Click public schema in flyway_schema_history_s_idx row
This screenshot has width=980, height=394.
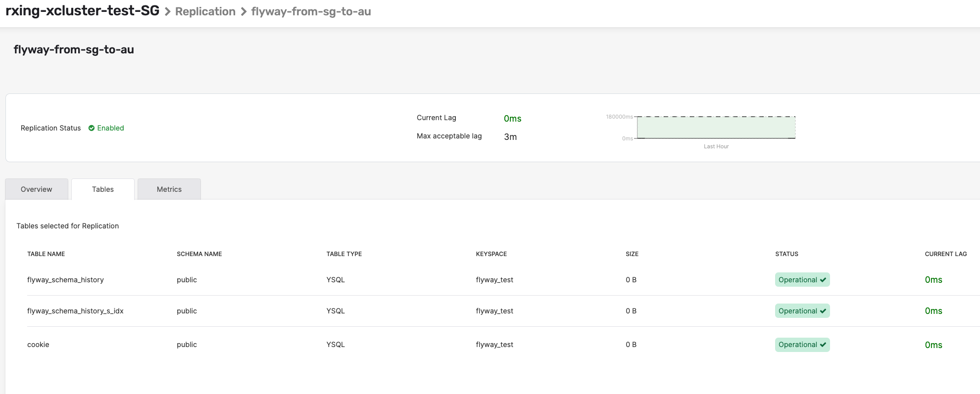187,311
